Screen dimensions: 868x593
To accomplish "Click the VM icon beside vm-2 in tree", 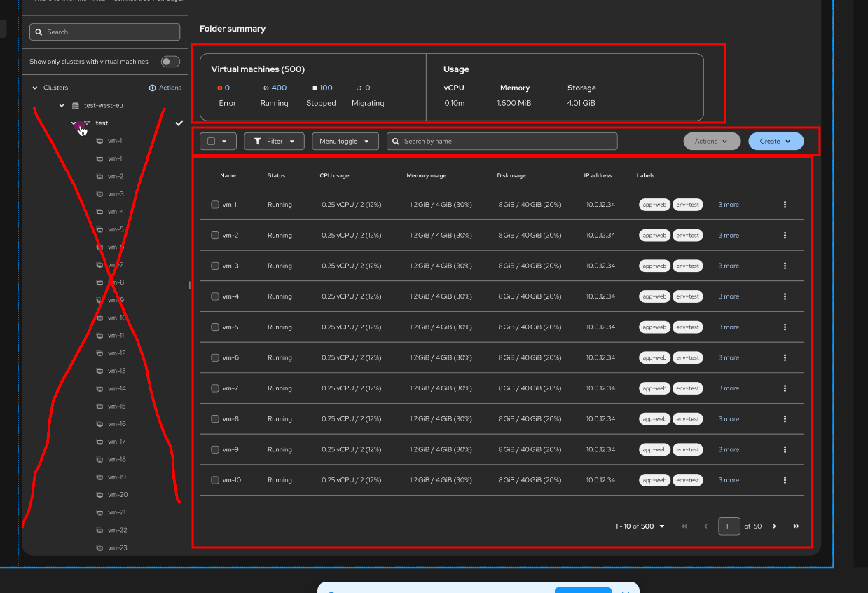I will pos(99,177).
